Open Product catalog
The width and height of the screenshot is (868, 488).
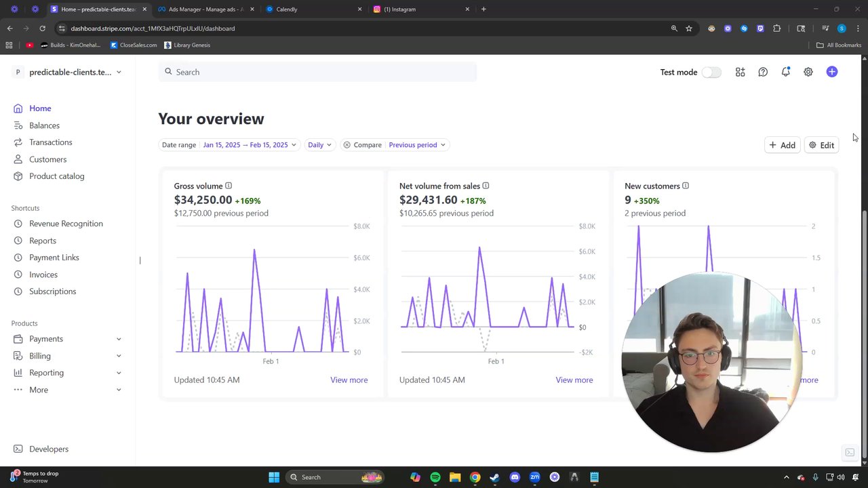pyautogui.click(x=48, y=176)
